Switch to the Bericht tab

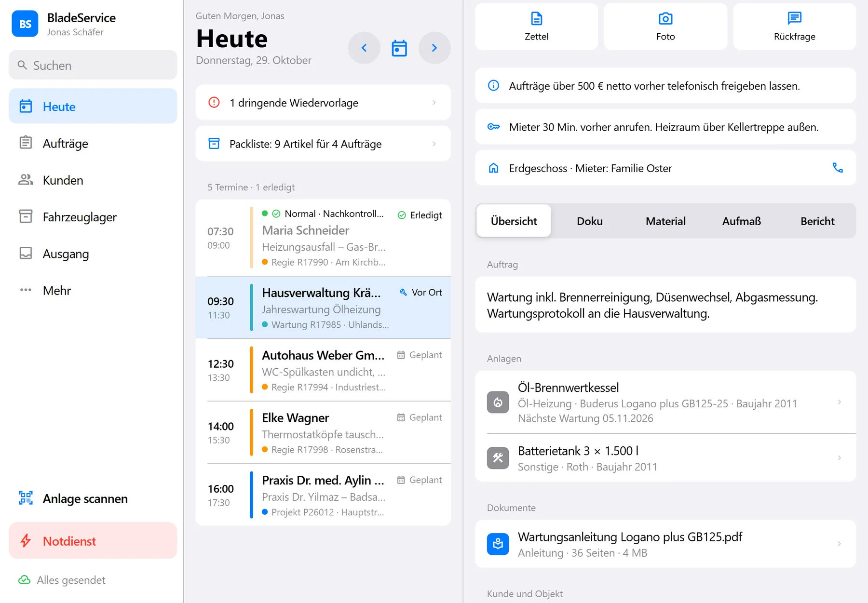[x=817, y=221]
